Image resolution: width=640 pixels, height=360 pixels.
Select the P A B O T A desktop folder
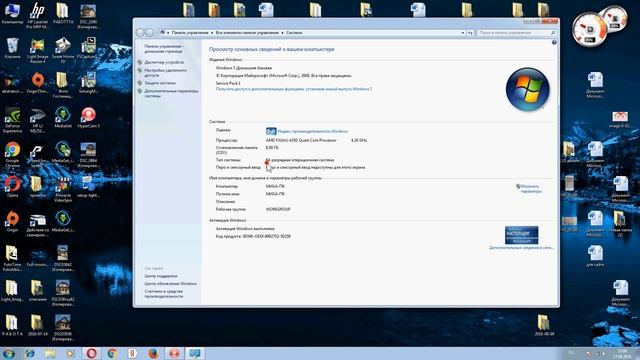(12, 325)
